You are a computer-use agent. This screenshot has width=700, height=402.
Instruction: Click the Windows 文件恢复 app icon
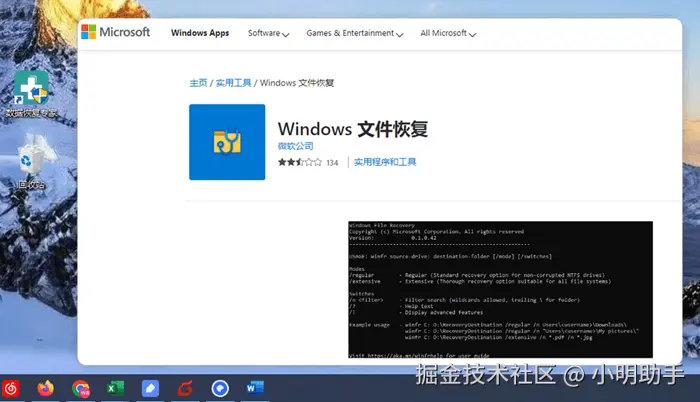(227, 142)
